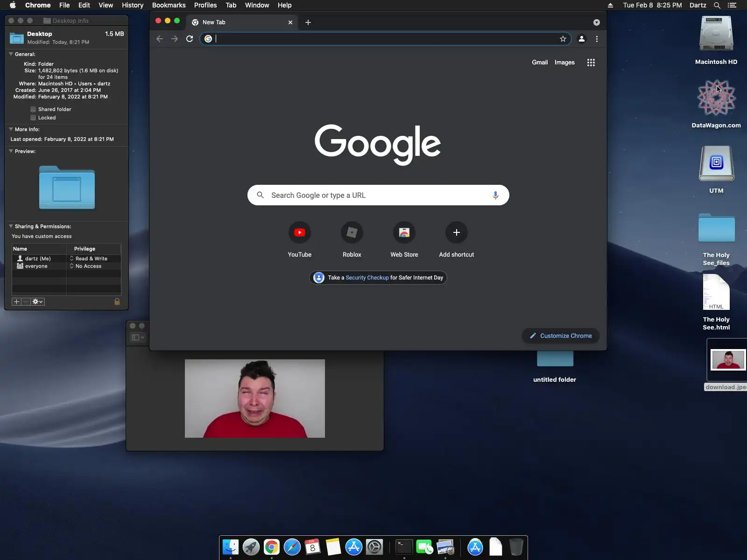Select the New Tab tab

243,22
